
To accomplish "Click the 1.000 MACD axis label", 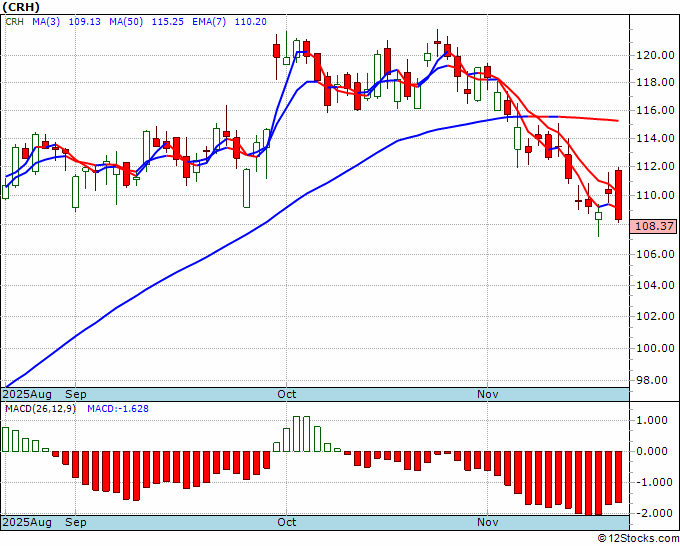I will click(652, 420).
